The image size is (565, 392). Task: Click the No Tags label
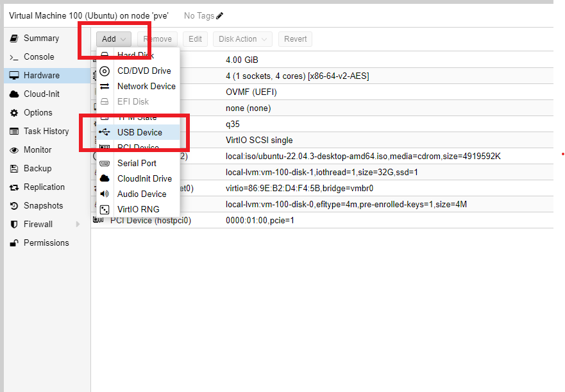pyautogui.click(x=199, y=16)
